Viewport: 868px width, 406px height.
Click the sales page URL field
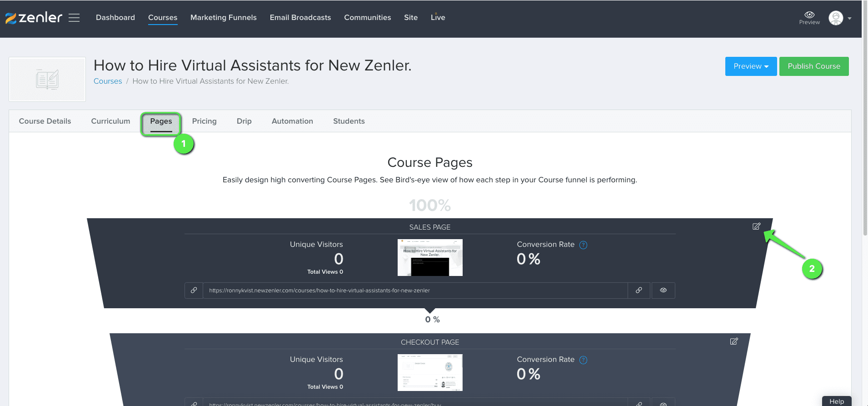click(415, 290)
